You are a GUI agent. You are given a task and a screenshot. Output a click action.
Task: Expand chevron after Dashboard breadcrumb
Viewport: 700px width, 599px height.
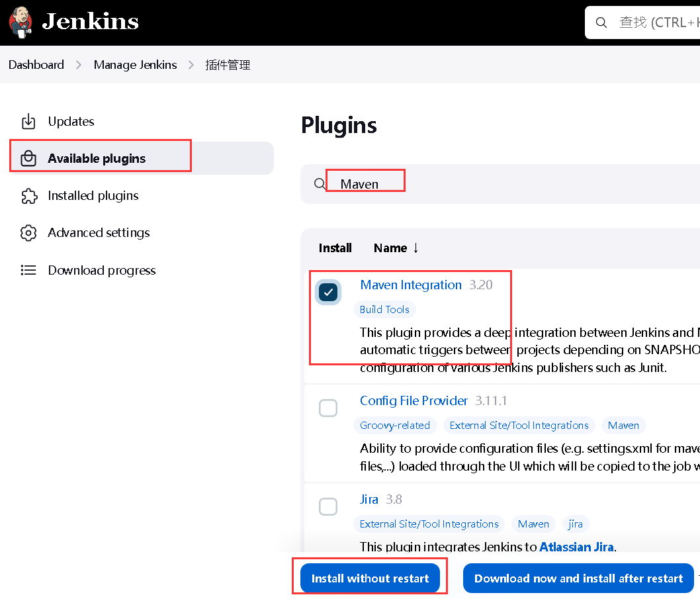tap(79, 65)
